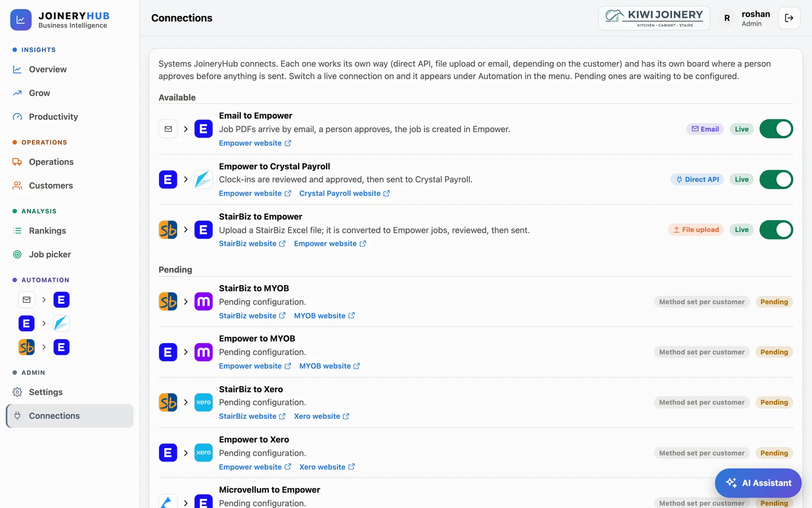
Task: Click the user avatar with letter R
Action: (727, 18)
